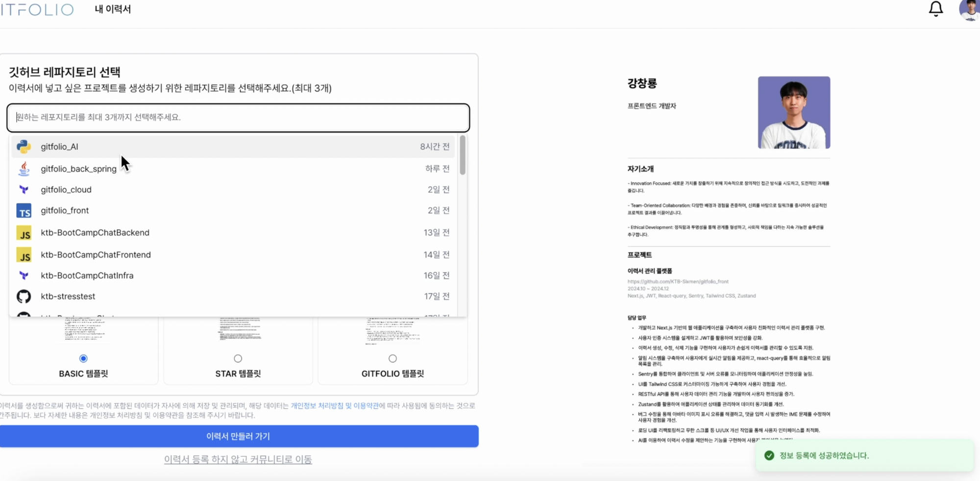Screen dimensions: 980x481
Task: Select the GITFOLIO 템플릿 radio button
Action: (x=392, y=358)
